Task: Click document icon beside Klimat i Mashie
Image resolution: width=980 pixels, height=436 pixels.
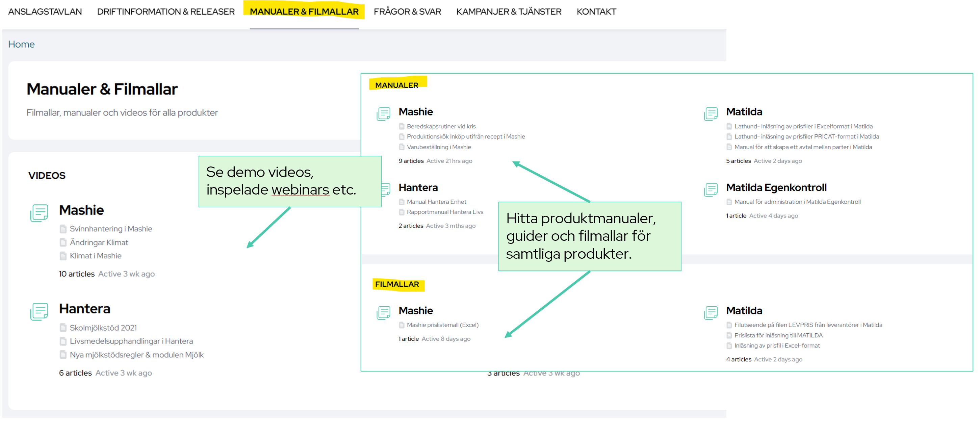Action: pyautogui.click(x=63, y=256)
